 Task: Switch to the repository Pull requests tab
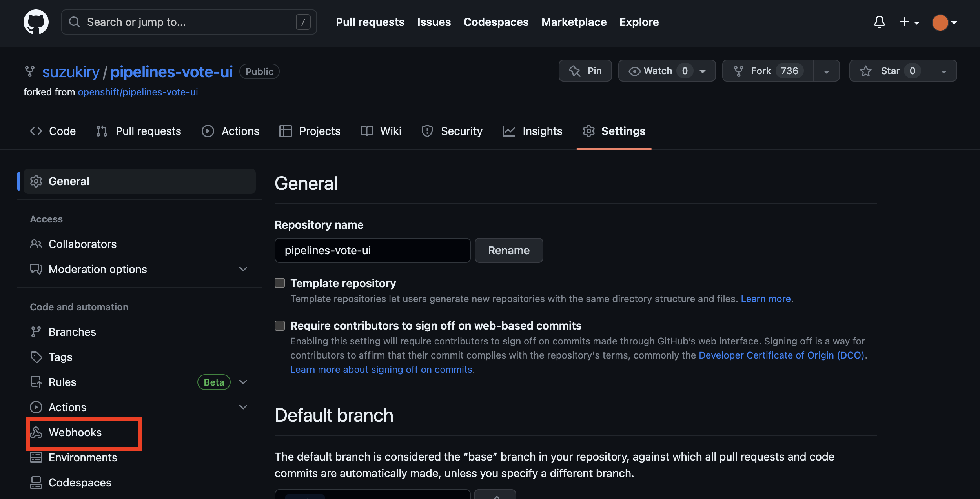tap(138, 131)
